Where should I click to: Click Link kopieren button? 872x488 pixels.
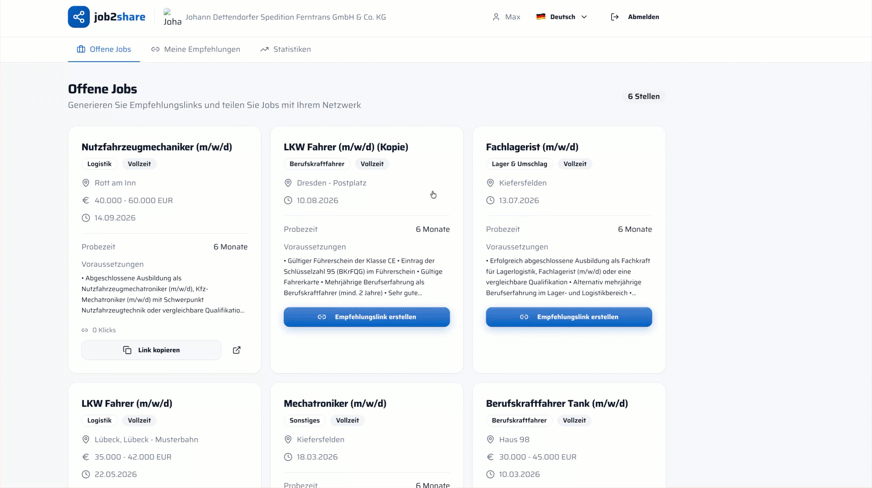click(151, 350)
